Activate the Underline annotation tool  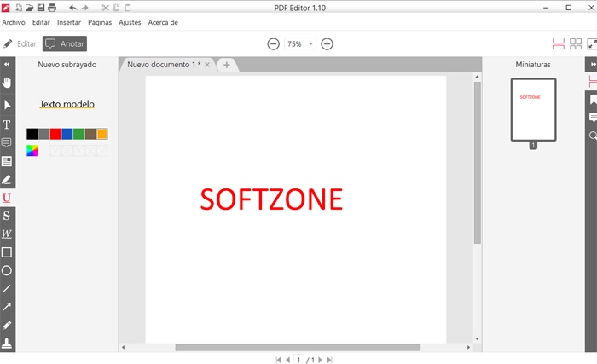[x=7, y=198]
